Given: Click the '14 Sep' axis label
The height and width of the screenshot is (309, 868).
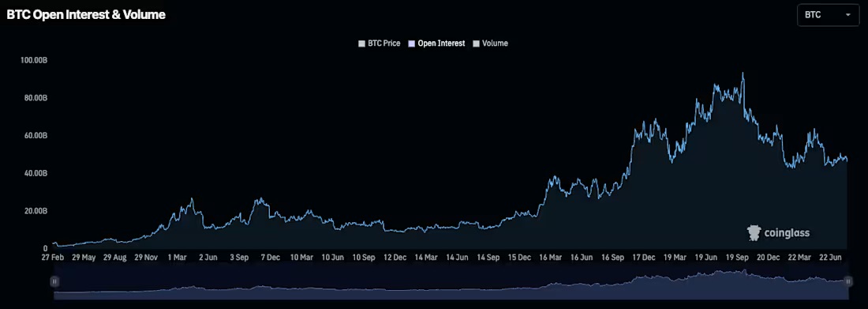Looking at the screenshot, I should pyautogui.click(x=489, y=258).
